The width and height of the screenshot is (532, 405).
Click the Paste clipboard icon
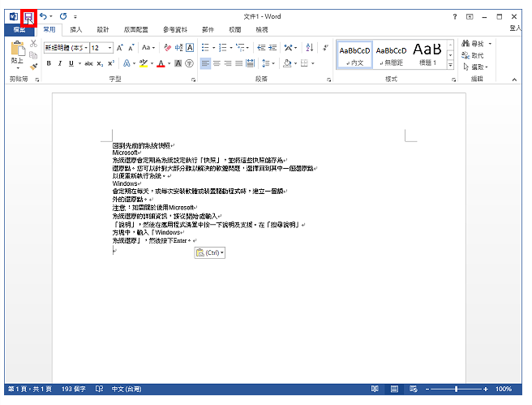(x=17, y=49)
